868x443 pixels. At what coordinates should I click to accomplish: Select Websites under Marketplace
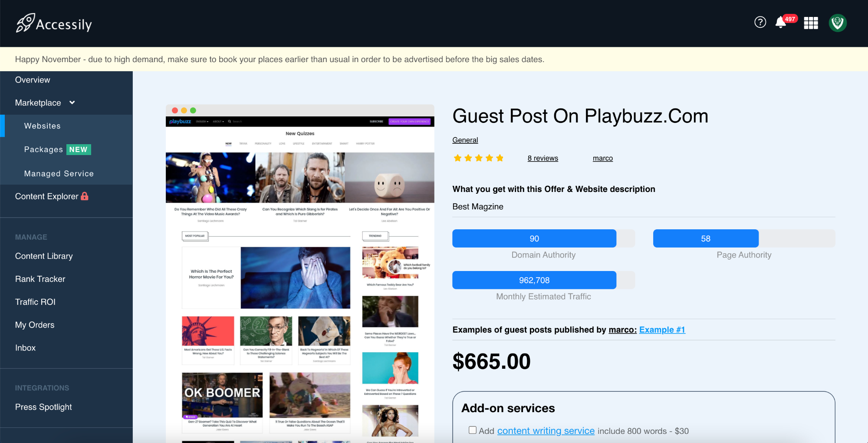[x=43, y=126]
